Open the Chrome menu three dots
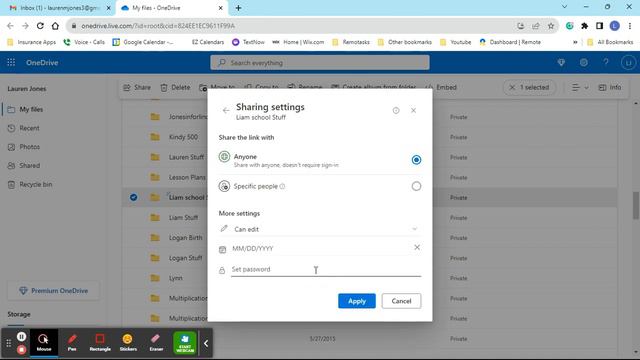Screen dimensions: 640x360 (630, 26)
